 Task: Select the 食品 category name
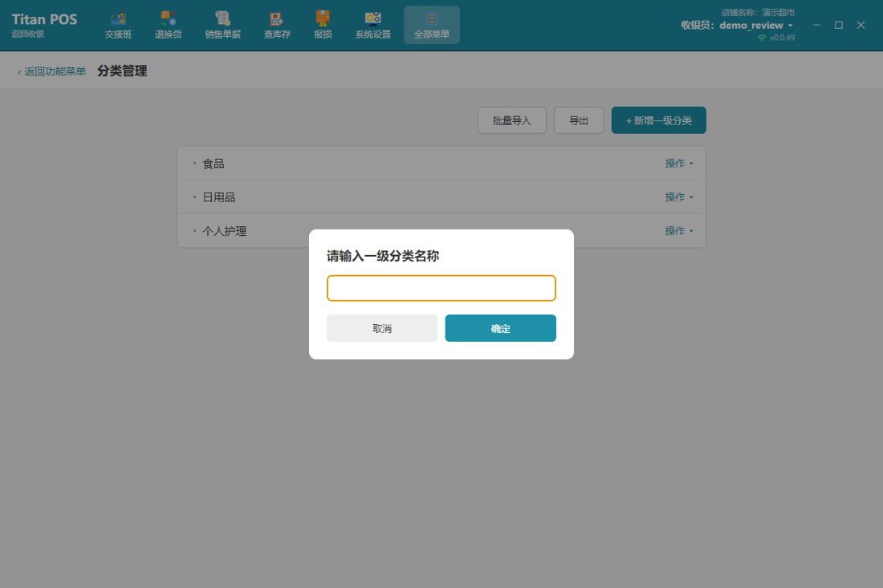tap(214, 164)
